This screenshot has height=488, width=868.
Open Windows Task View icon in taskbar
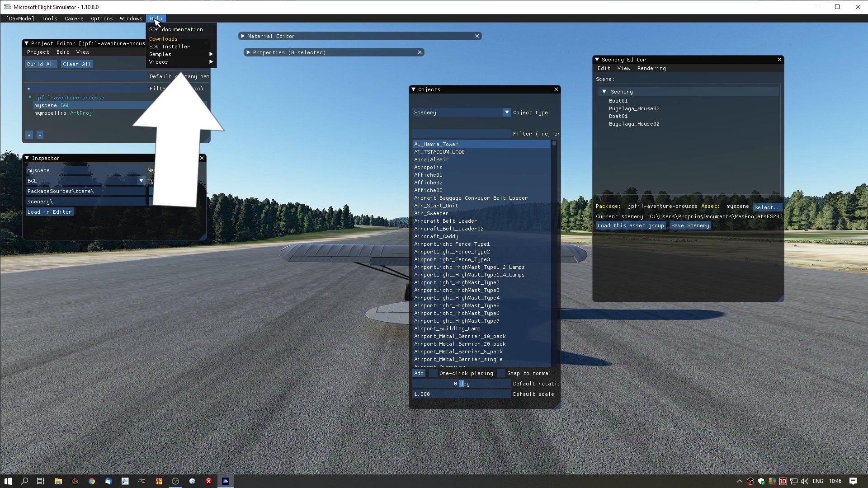coord(40,481)
